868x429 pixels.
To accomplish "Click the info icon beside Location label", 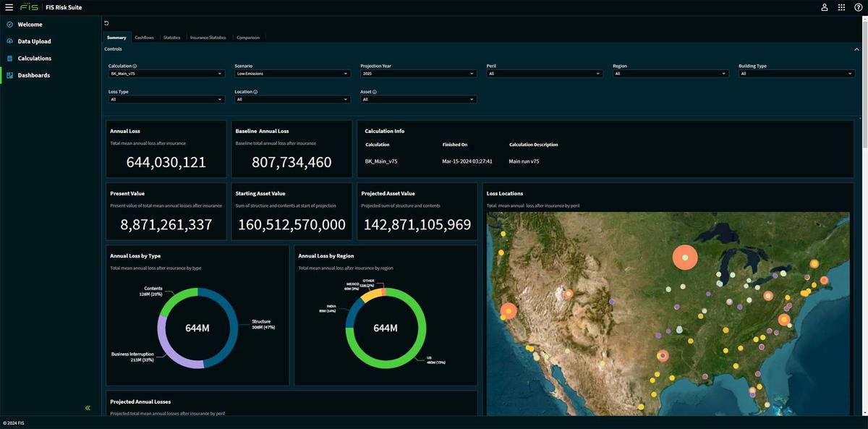I will (x=256, y=92).
